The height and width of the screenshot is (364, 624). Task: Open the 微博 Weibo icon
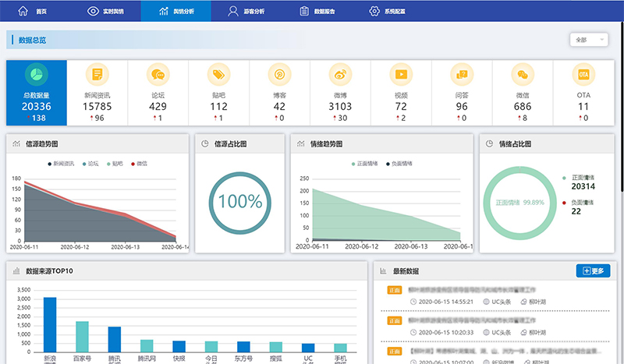[x=340, y=74]
